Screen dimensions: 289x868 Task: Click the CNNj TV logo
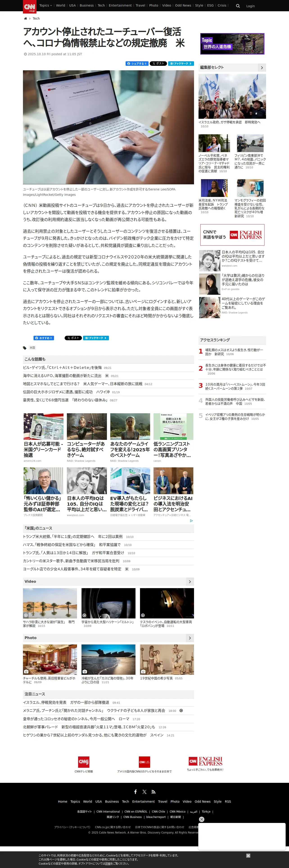click(x=84, y=762)
